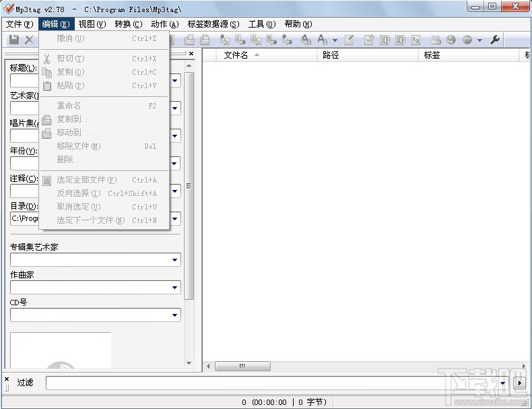Click the filter arrow button beside dropdown
This screenshot has height=409, width=532.
point(519,383)
